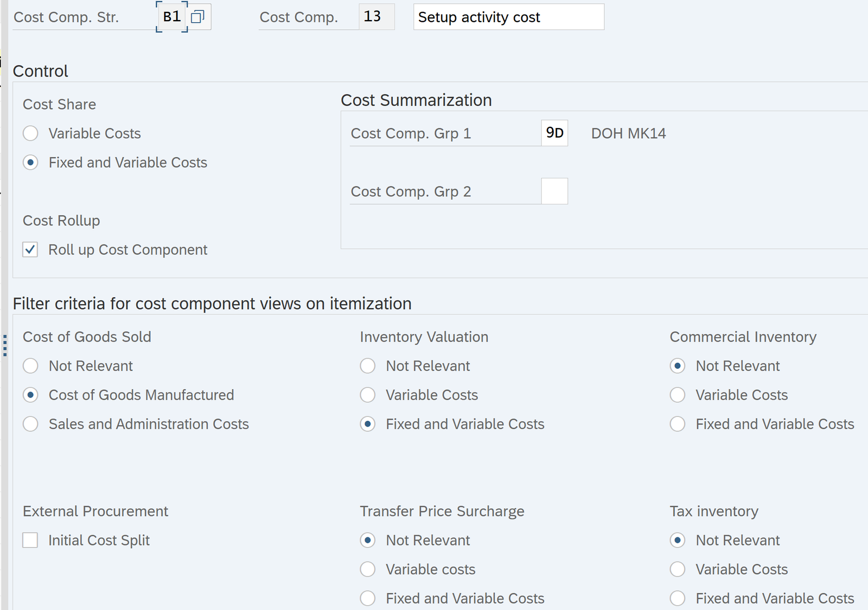Choose Fixed and Variable Costs for Commercial Inventory
This screenshot has height=610, width=868.
click(x=678, y=424)
